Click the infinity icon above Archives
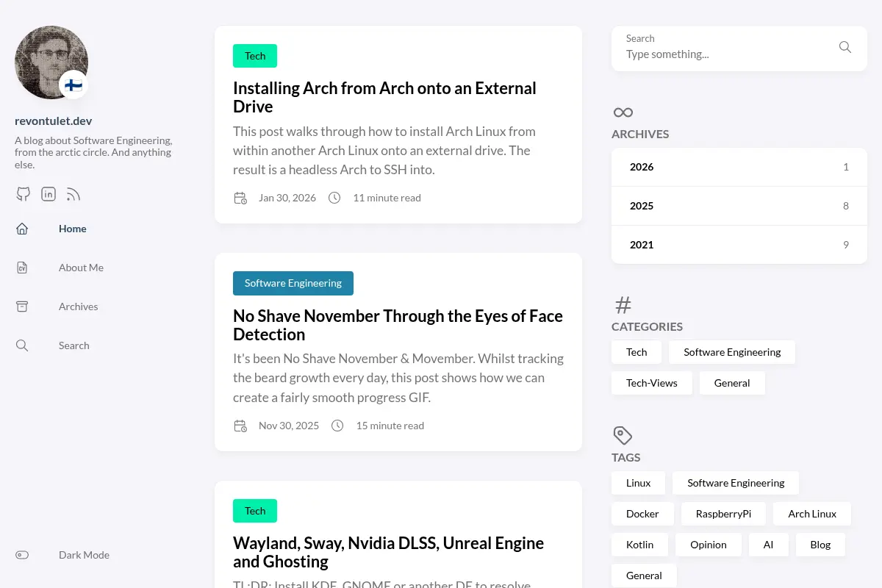Image resolution: width=882 pixels, height=588 pixels. click(x=623, y=112)
